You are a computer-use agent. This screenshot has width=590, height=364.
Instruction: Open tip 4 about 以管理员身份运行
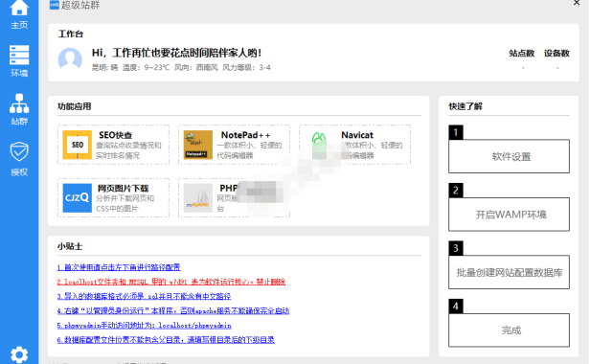173,310
